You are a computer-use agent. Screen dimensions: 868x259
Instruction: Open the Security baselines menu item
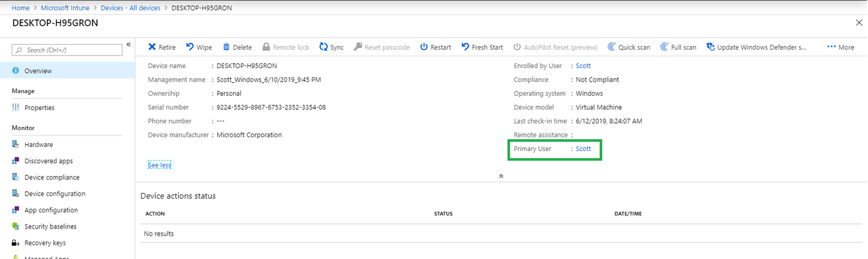tap(67, 226)
